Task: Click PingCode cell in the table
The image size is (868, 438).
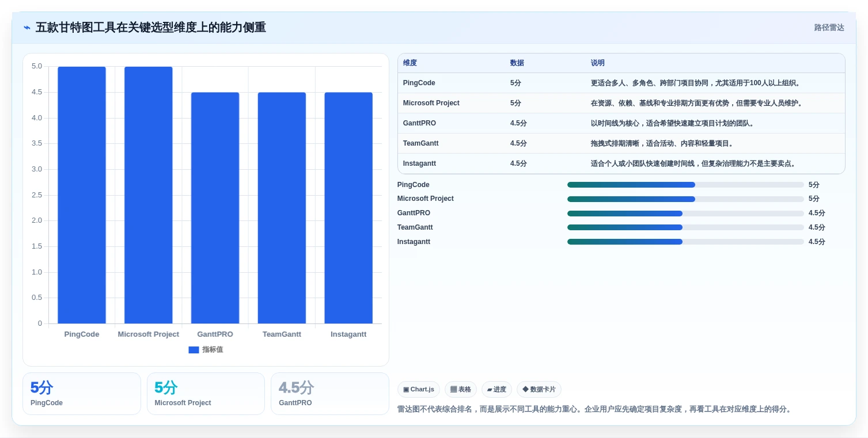Action: coord(419,83)
